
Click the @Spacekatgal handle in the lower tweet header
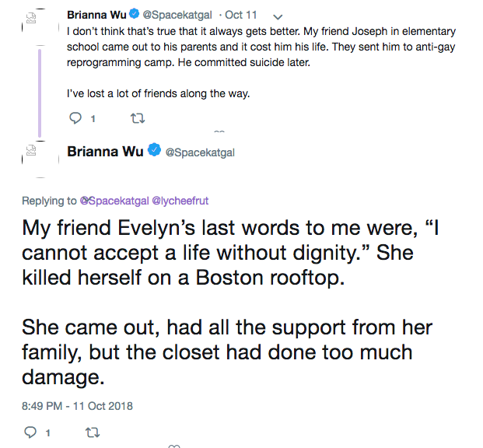coord(200,152)
